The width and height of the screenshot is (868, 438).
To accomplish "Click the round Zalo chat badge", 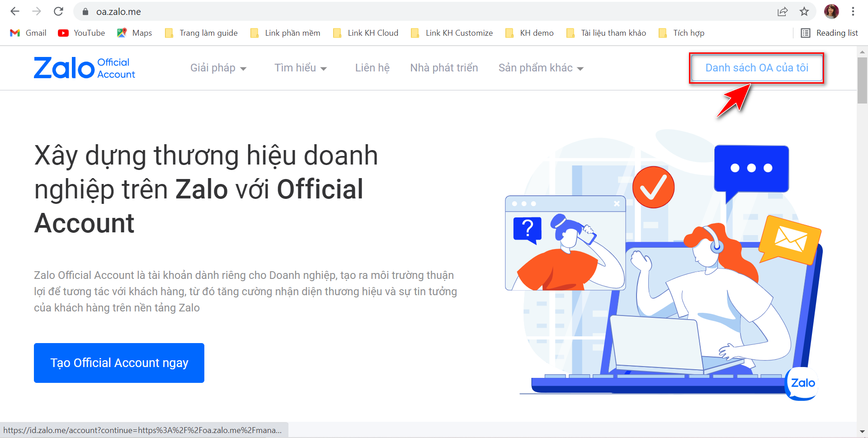I will (x=802, y=383).
